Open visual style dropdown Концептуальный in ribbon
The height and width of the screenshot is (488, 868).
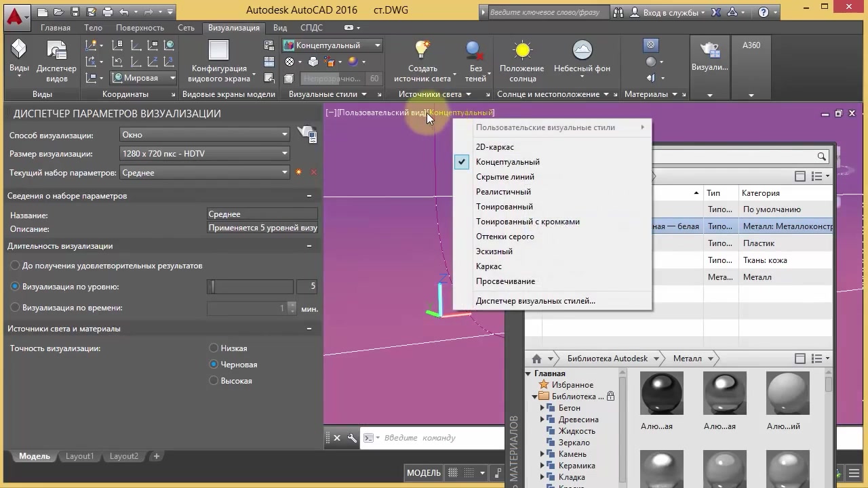click(x=333, y=45)
